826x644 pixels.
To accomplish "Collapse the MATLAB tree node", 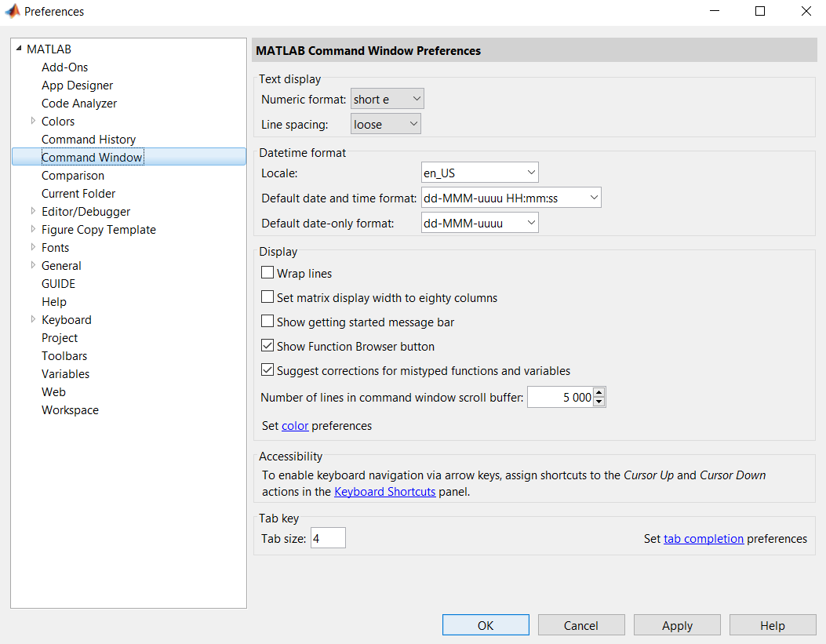I will click(19, 49).
